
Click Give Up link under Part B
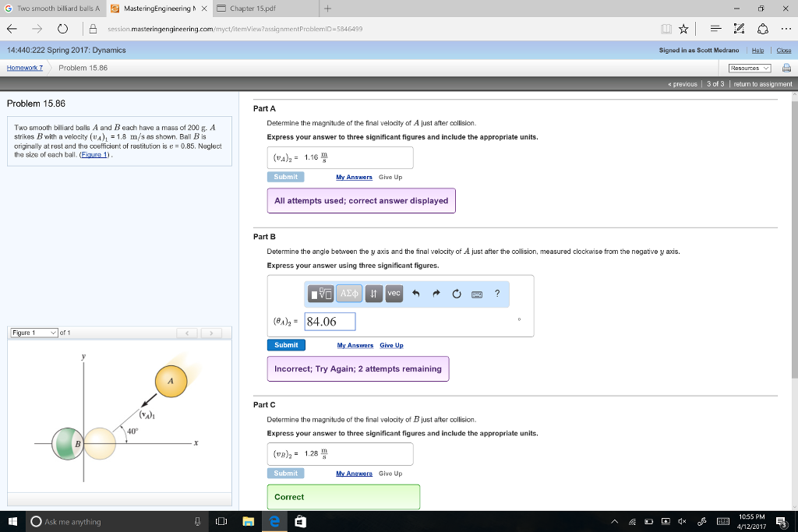(x=391, y=345)
